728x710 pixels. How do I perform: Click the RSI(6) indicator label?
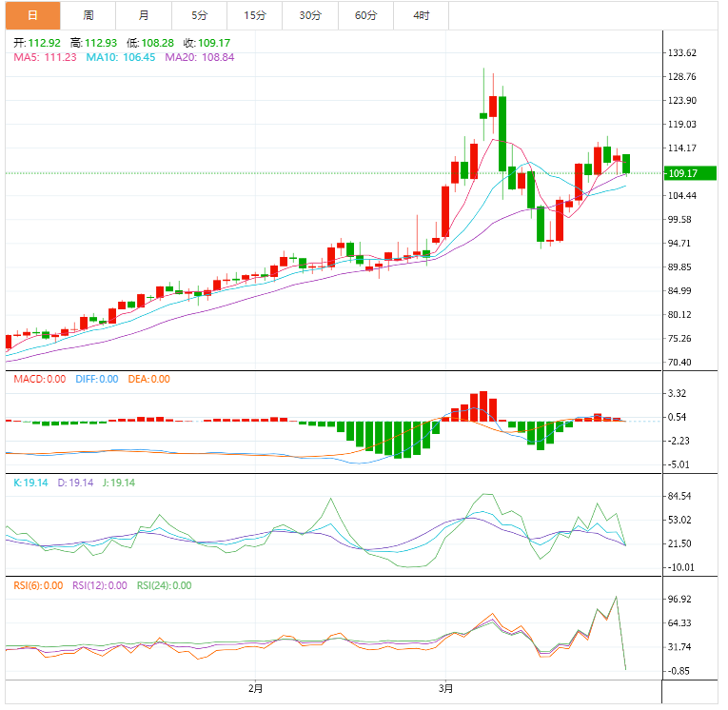click(38, 585)
